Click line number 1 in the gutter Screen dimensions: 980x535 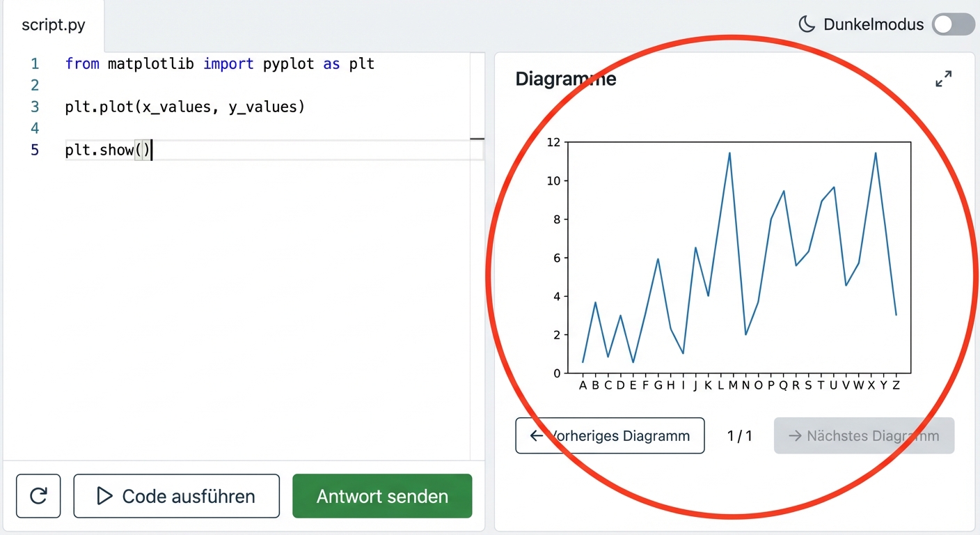click(x=35, y=63)
